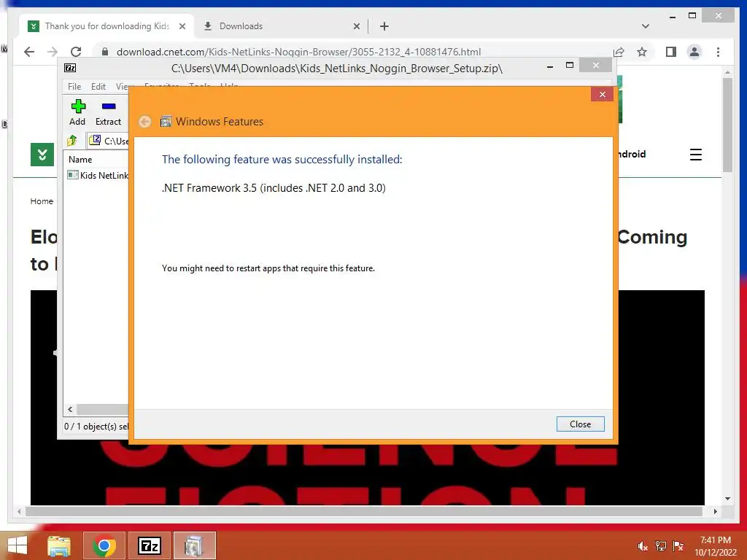Toggle Chrome side panel icon
Image resolution: width=747 pixels, height=560 pixels.
click(671, 52)
